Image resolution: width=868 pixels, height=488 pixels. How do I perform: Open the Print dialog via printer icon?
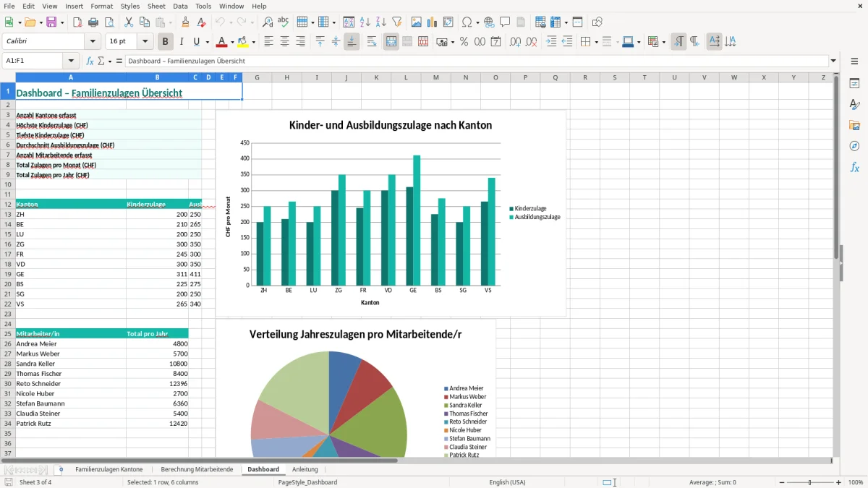93,22
